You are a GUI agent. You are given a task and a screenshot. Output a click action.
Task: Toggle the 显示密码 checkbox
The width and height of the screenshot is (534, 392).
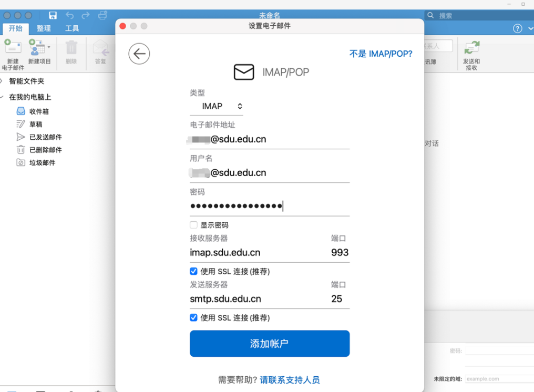point(193,225)
